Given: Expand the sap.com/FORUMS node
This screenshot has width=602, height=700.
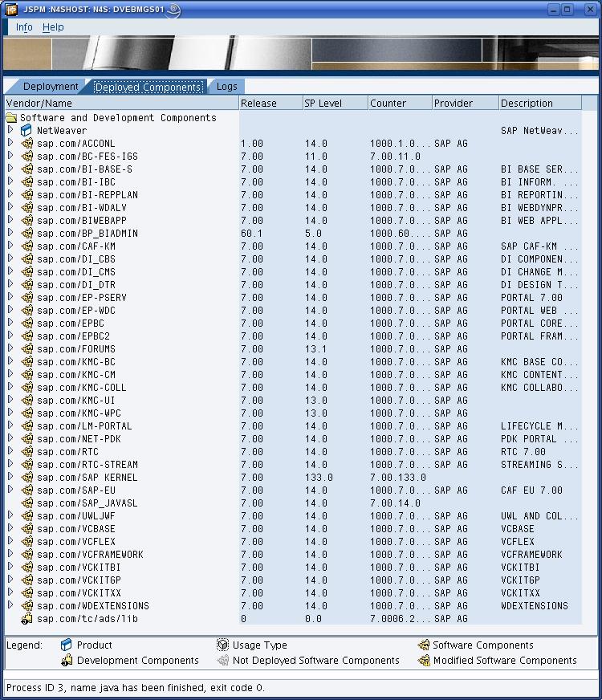Looking at the screenshot, I should pyautogui.click(x=10, y=349).
